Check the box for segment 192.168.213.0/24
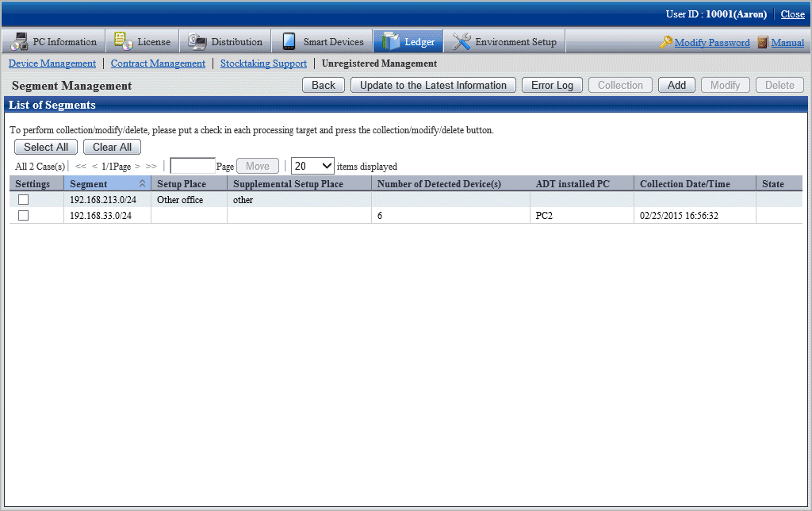The width and height of the screenshot is (812, 511). [x=23, y=200]
